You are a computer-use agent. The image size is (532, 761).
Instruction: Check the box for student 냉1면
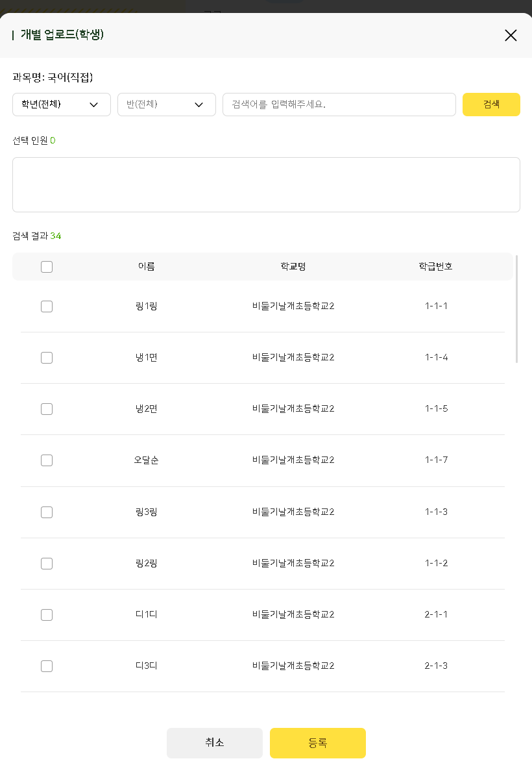click(x=47, y=358)
